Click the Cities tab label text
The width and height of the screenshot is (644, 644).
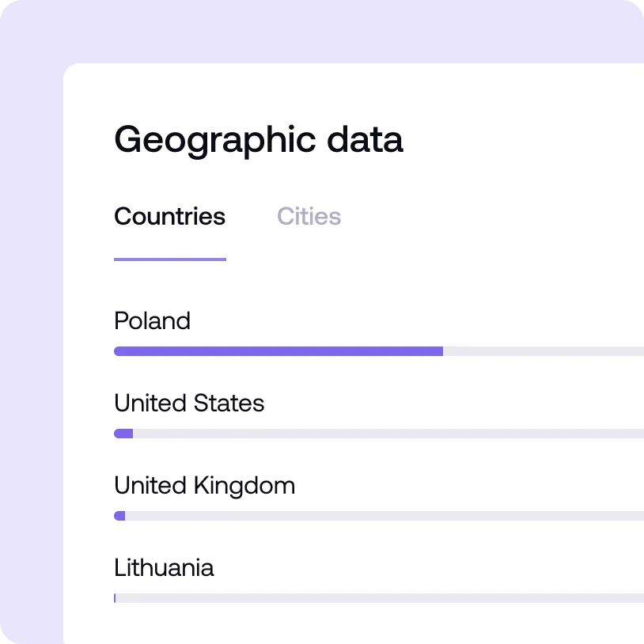tap(309, 216)
